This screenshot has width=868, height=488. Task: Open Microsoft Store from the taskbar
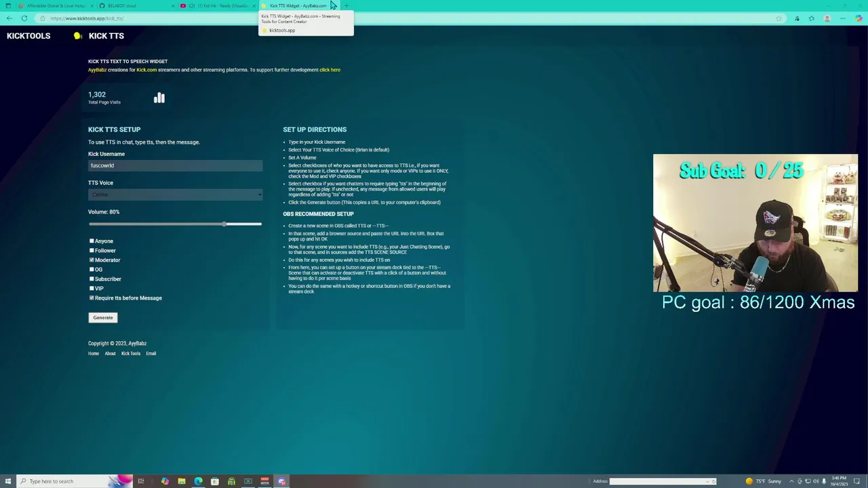[215, 481]
